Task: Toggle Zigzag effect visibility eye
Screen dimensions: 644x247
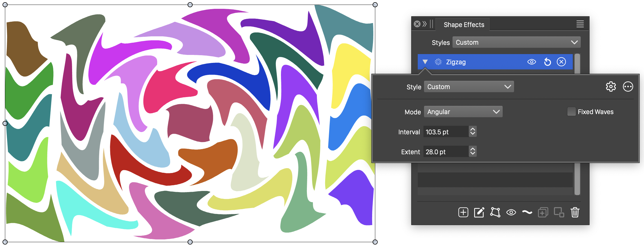Action: click(531, 62)
